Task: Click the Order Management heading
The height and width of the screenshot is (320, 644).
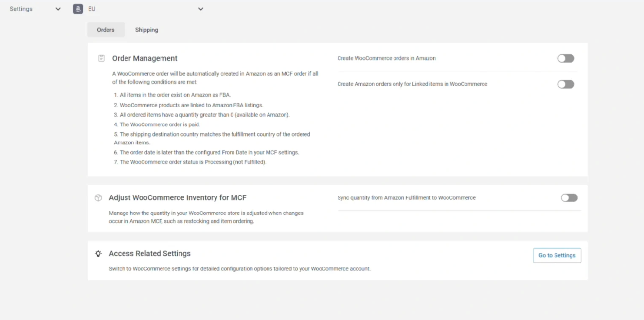Action: pyautogui.click(x=144, y=58)
